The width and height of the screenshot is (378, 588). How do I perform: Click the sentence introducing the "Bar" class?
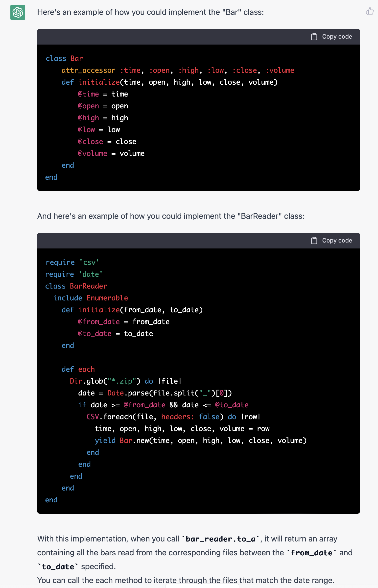click(150, 12)
